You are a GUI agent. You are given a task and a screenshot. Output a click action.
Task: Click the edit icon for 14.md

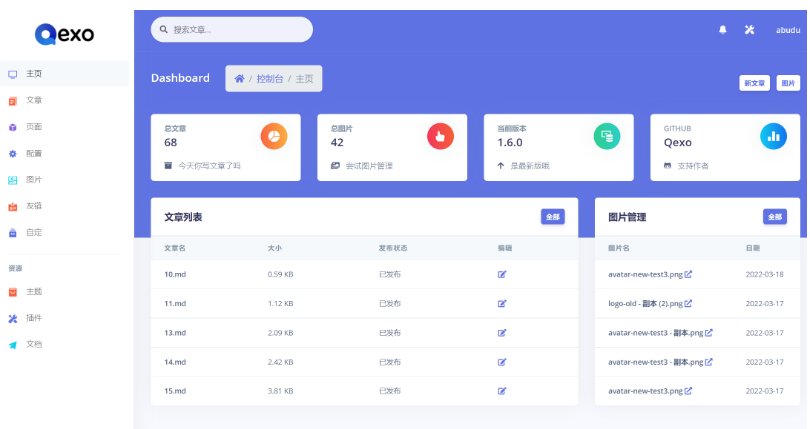[502, 361]
